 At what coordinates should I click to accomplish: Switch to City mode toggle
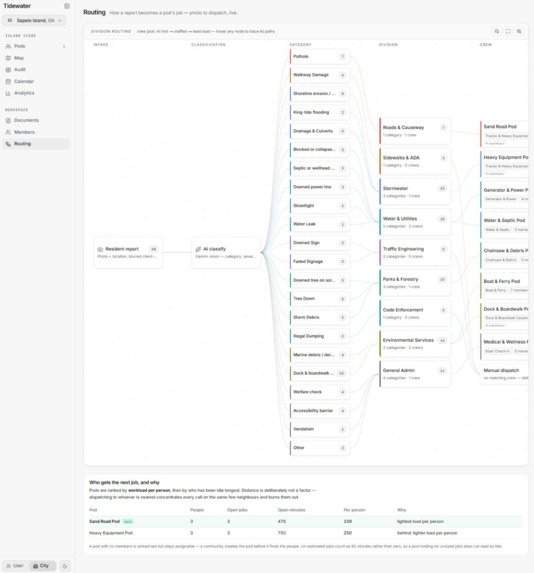(41, 566)
